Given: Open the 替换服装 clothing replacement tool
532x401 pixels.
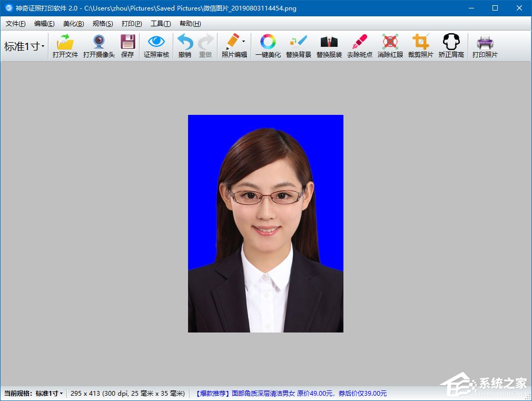Looking at the screenshot, I should tap(329, 45).
